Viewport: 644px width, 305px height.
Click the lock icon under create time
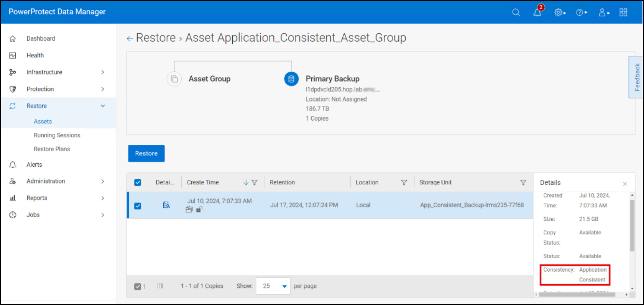[199, 209]
